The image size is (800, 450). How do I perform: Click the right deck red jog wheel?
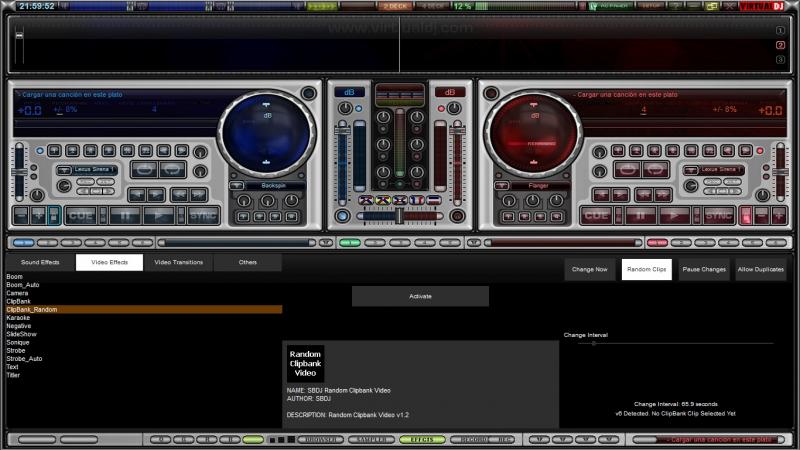click(533, 134)
